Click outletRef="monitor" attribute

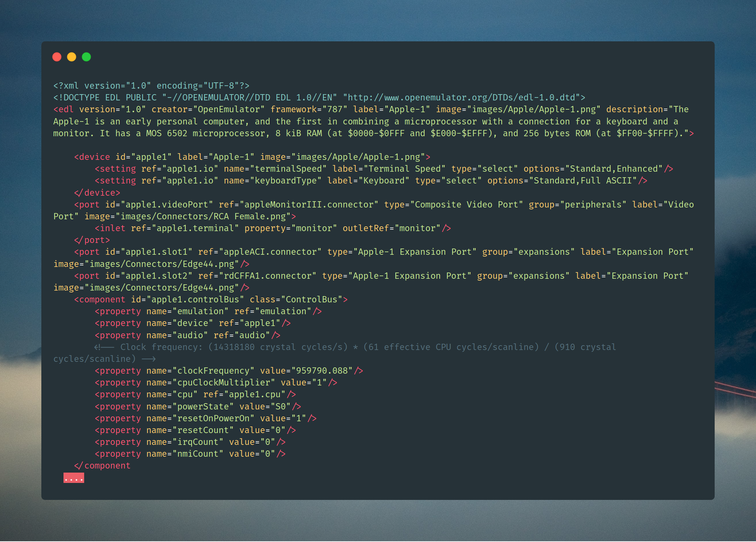392,228
